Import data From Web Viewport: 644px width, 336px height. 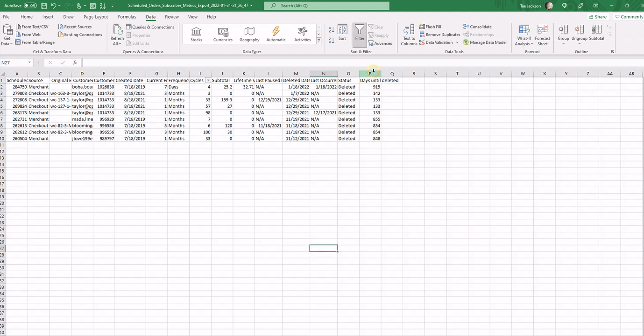coord(28,35)
